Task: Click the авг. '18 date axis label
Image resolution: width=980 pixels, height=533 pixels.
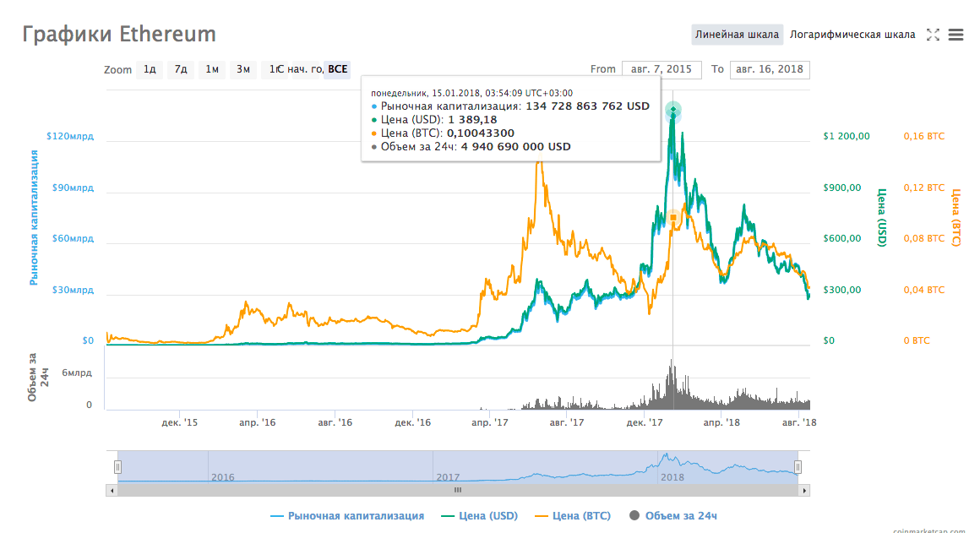Action: click(x=799, y=423)
